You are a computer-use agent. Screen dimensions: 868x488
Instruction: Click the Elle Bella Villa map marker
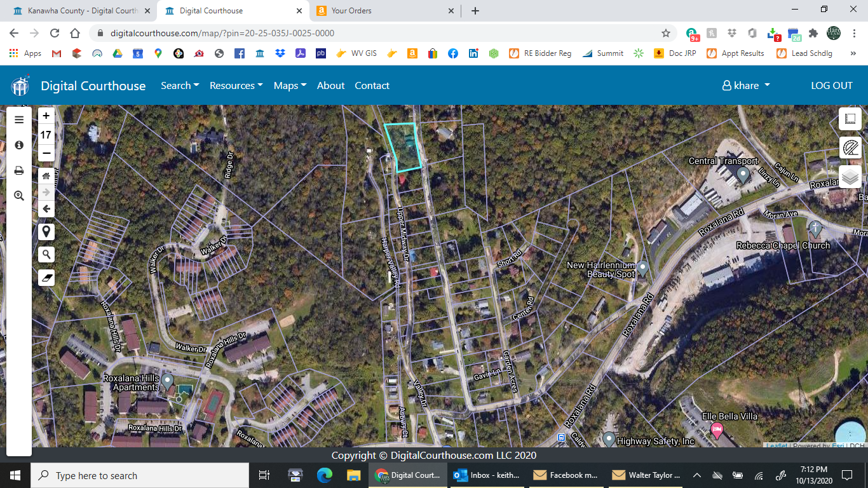coord(717,430)
